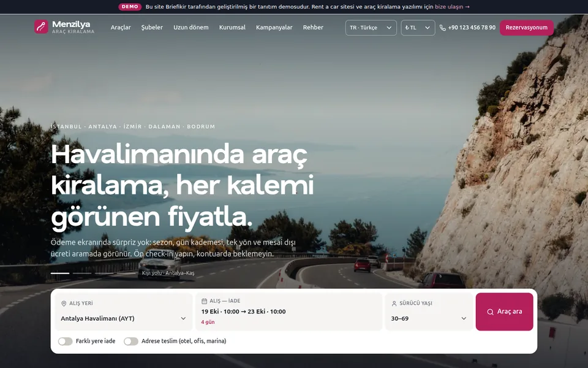Open the Kampanyalar nav item
This screenshot has width=588, height=368.
pyautogui.click(x=274, y=28)
